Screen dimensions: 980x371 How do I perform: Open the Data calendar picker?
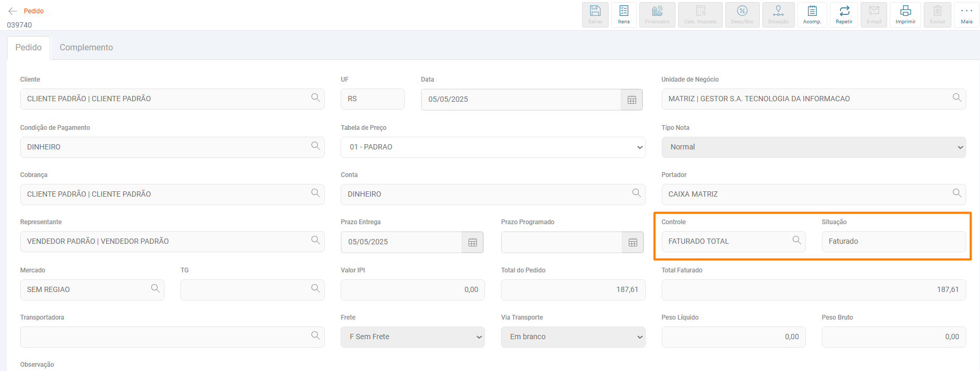[x=631, y=100]
